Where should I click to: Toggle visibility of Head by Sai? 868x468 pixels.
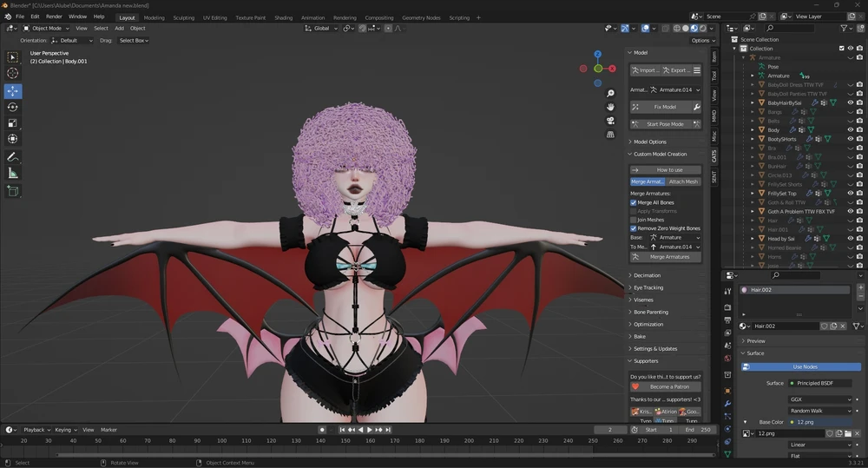tap(851, 238)
